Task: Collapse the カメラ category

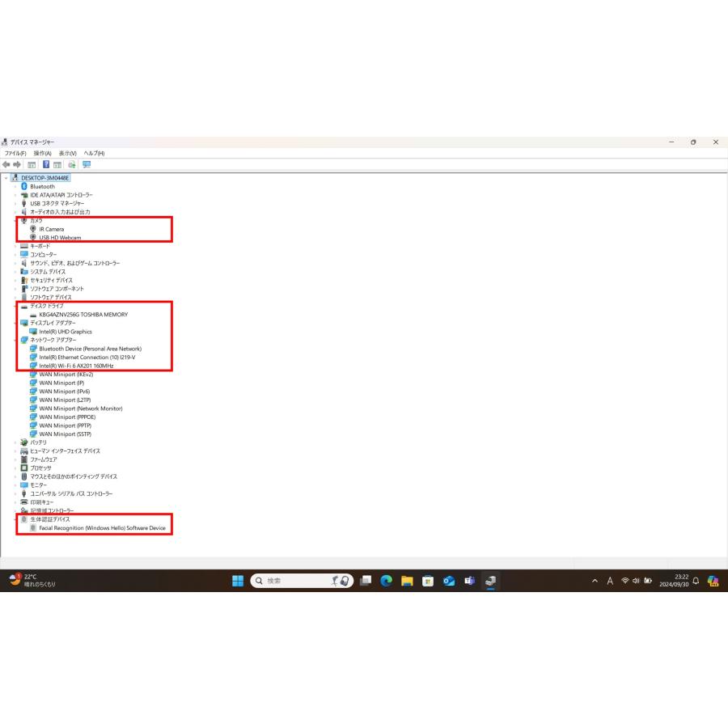Action: [15, 221]
